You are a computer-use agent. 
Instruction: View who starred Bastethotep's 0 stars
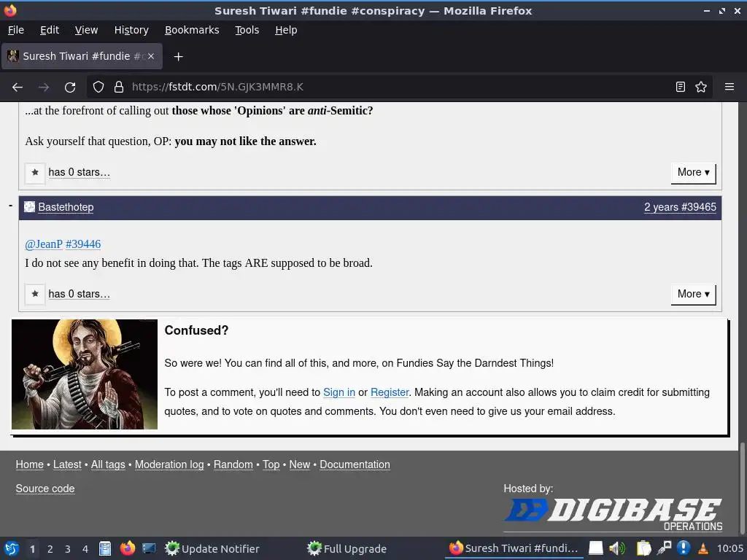click(79, 295)
